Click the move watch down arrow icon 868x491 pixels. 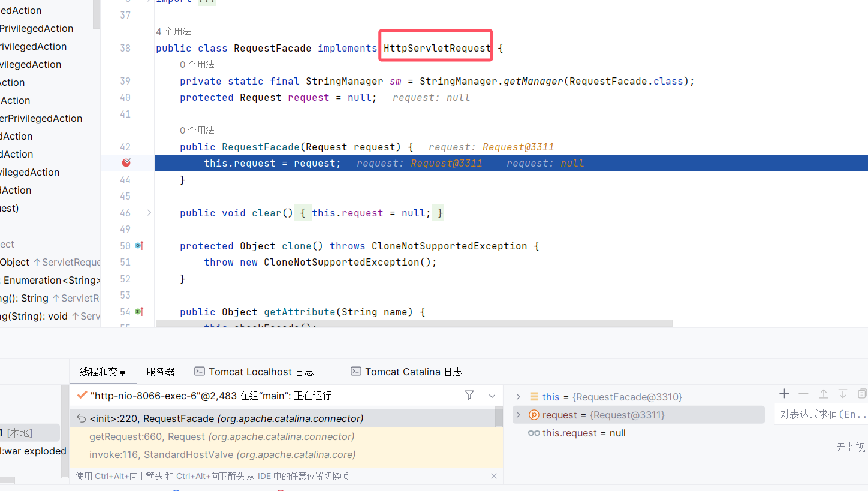tap(843, 394)
